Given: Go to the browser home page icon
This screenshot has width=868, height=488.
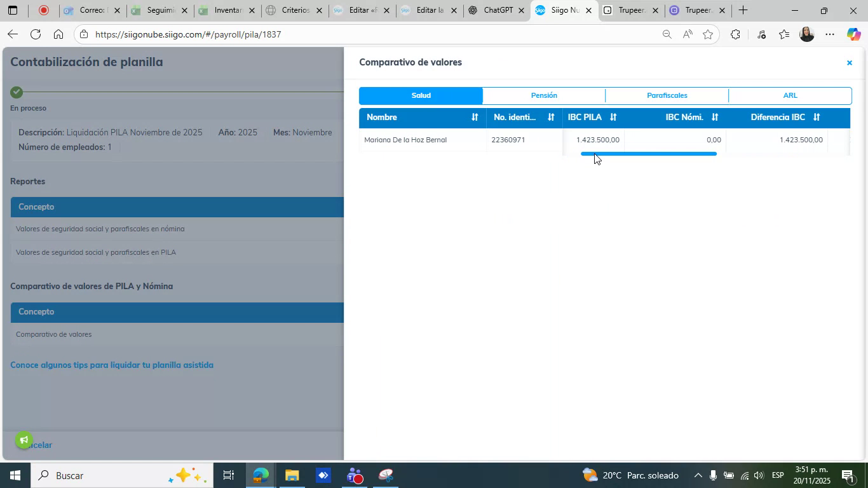Looking at the screenshot, I should tap(58, 34).
